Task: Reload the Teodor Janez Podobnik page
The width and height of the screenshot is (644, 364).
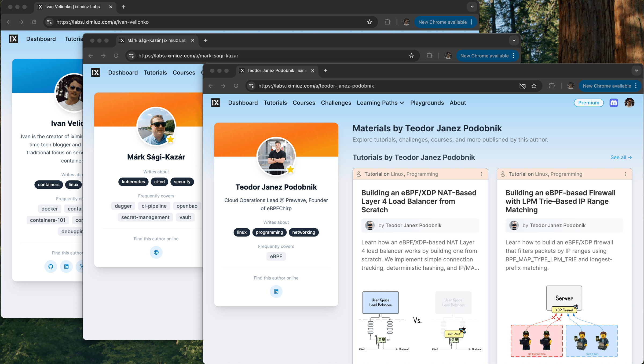Action: point(236,86)
